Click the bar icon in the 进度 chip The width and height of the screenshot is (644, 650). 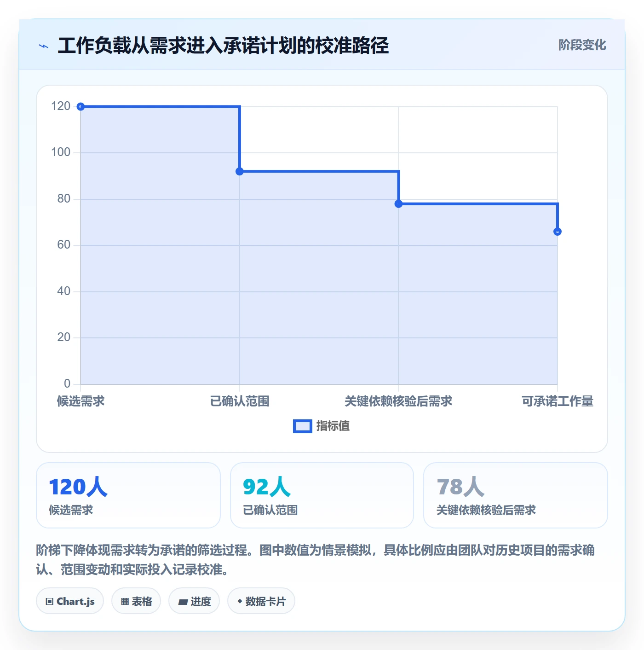(x=183, y=602)
